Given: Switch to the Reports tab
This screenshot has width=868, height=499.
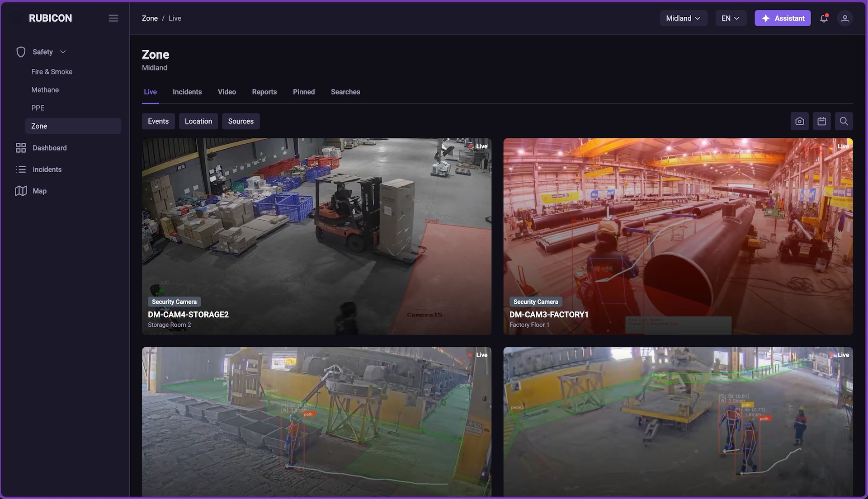Looking at the screenshot, I should (x=264, y=92).
